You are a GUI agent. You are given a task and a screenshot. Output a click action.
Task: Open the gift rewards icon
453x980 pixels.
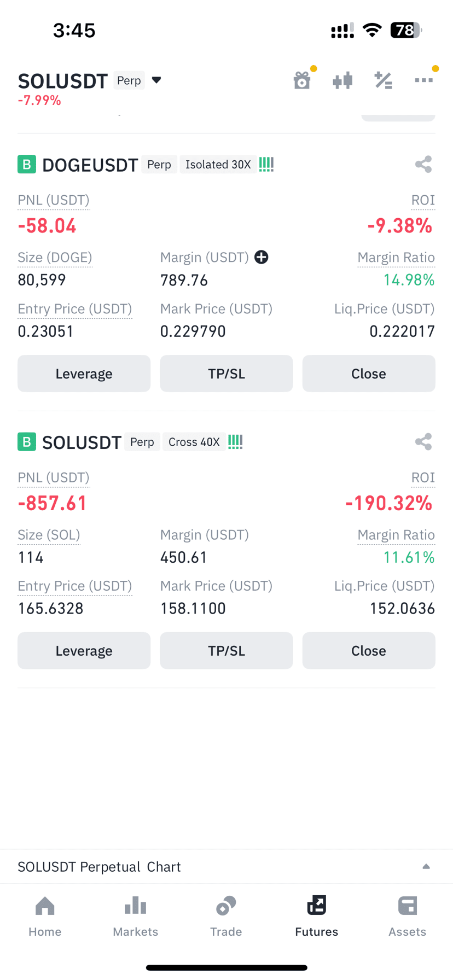point(302,80)
